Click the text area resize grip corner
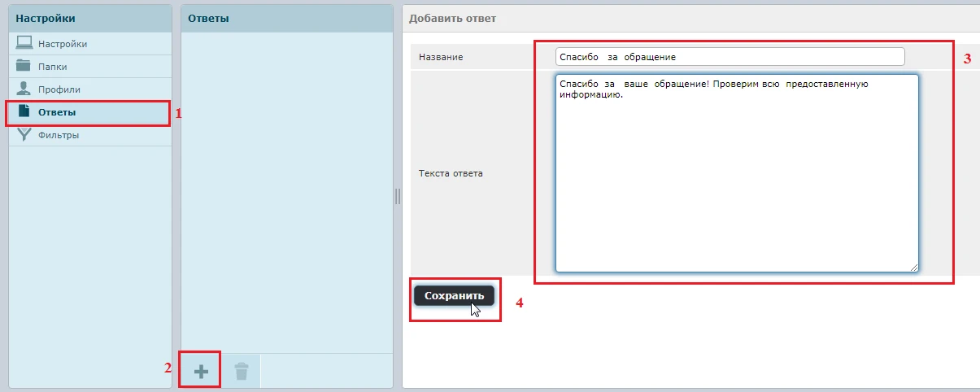 (914, 267)
